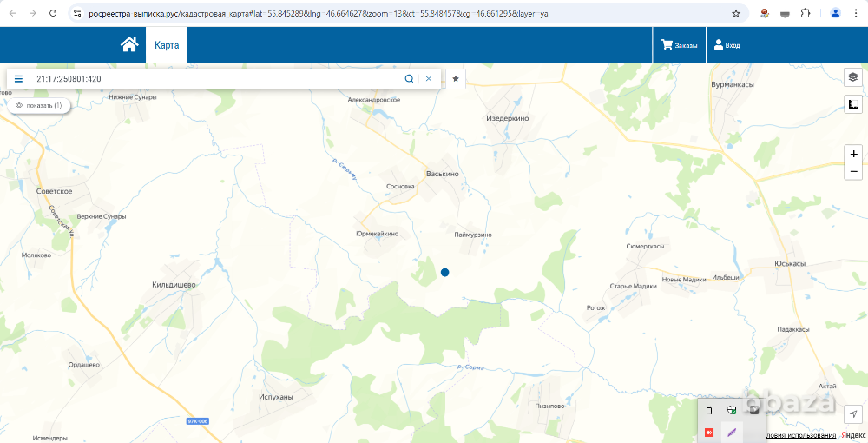Open the Карта tab

coord(167,45)
